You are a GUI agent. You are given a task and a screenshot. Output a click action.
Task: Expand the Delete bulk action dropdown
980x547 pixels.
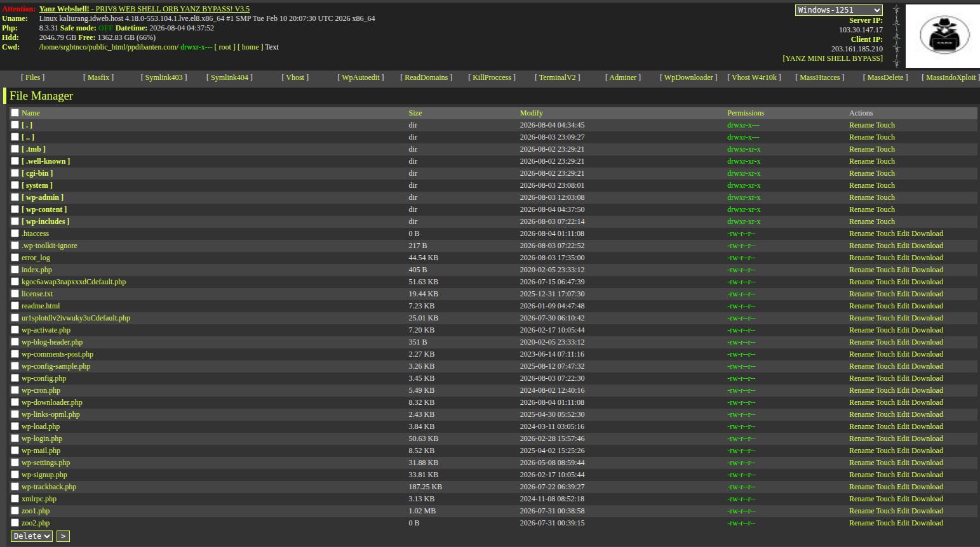32,536
